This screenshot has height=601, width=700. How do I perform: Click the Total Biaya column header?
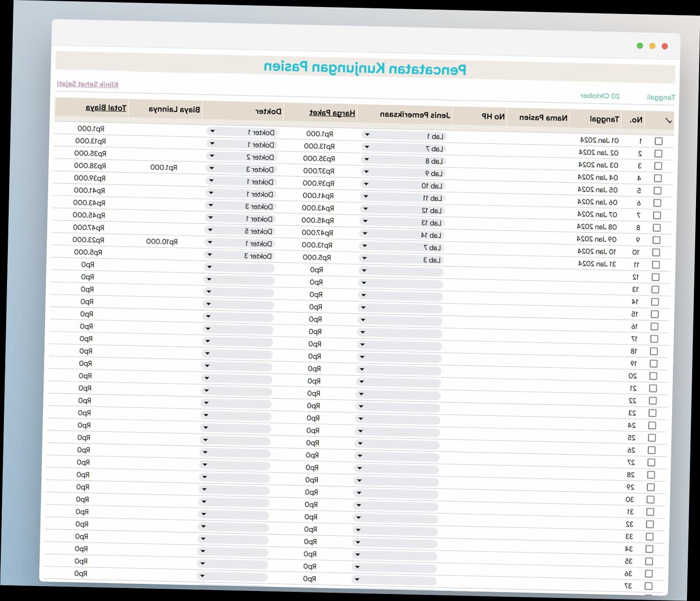[106, 108]
